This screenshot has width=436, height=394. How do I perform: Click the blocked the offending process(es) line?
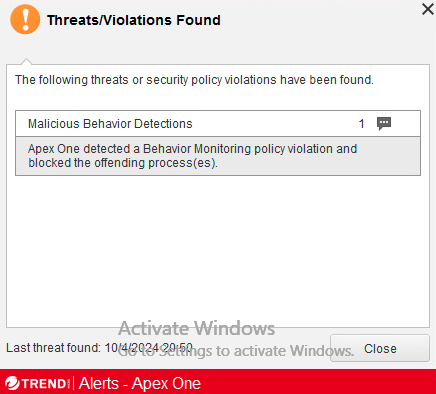(123, 163)
